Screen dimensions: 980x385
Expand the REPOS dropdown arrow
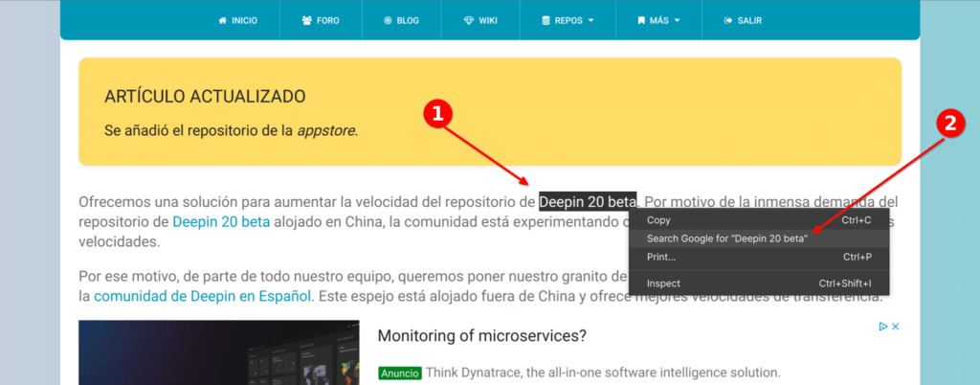pyautogui.click(x=590, y=21)
